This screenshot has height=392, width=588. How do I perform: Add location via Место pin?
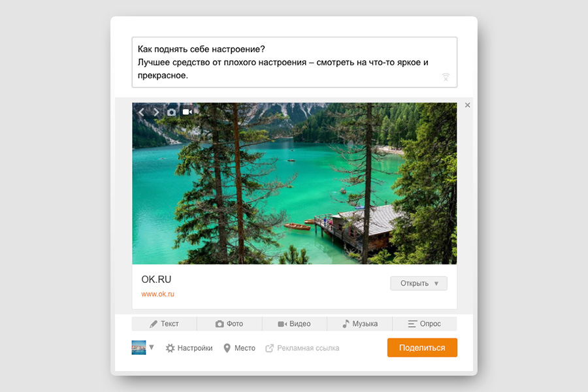(x=239, y=348)
